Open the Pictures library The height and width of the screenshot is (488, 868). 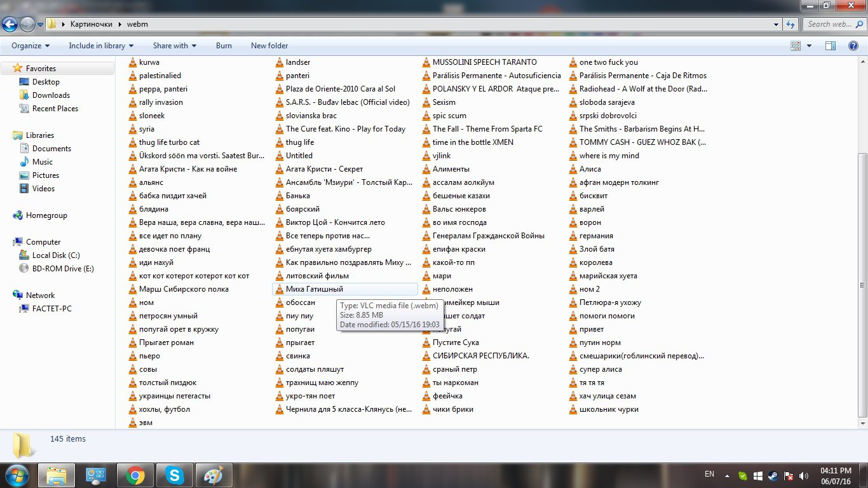(46, 175)
